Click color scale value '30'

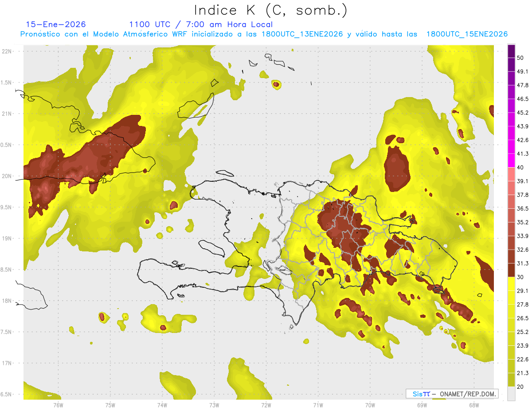[520, 277]
